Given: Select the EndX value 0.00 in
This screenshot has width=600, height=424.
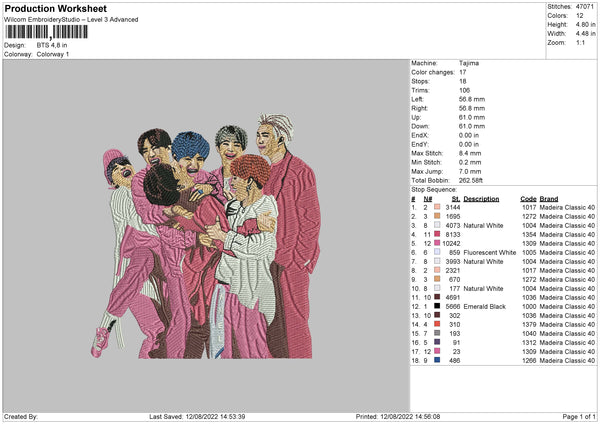Looking at the screenshot, I should [469, 135].
